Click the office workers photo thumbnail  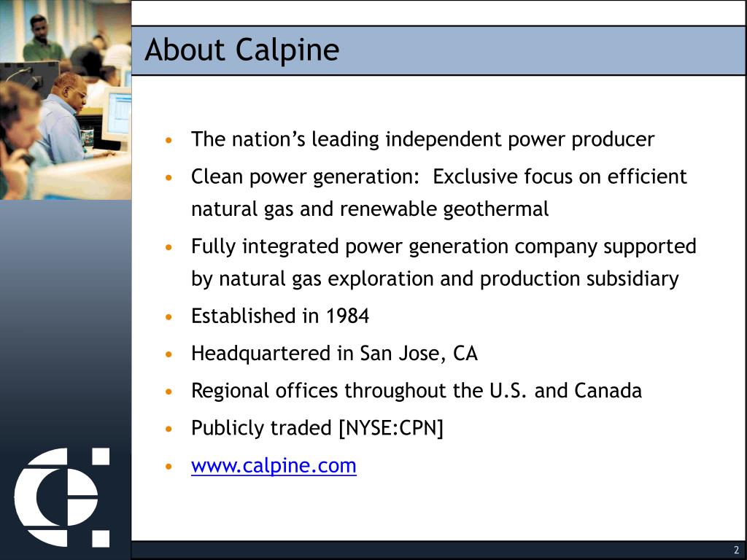(64, 98)
